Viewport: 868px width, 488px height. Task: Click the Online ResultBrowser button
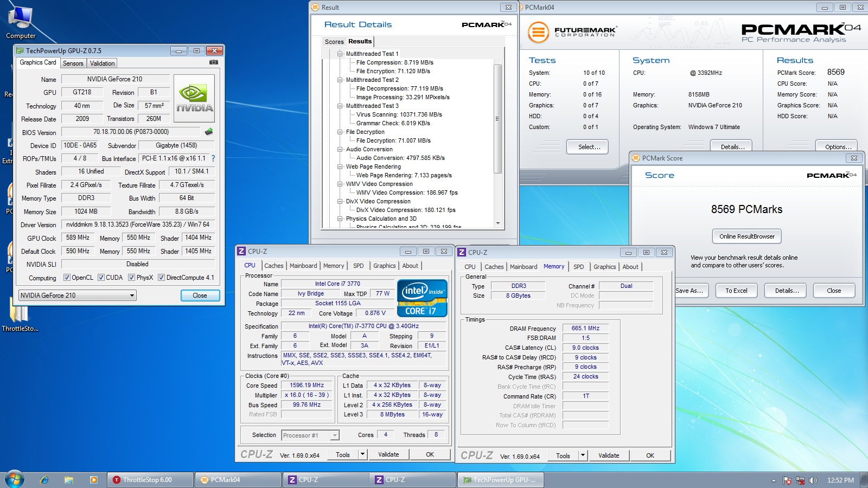point(747,236)
